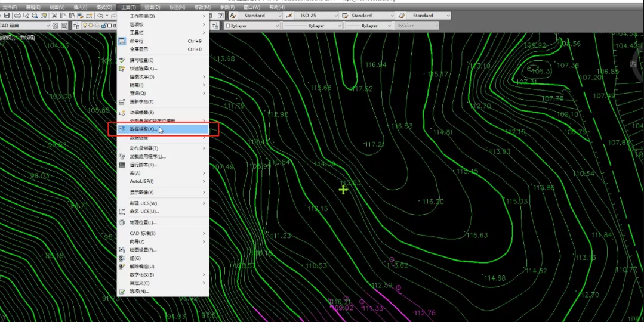The height and width of the screenshot is (322, 644).
Task: Open the 绘图(D) menu in menu bar
Action: point(152,7)
